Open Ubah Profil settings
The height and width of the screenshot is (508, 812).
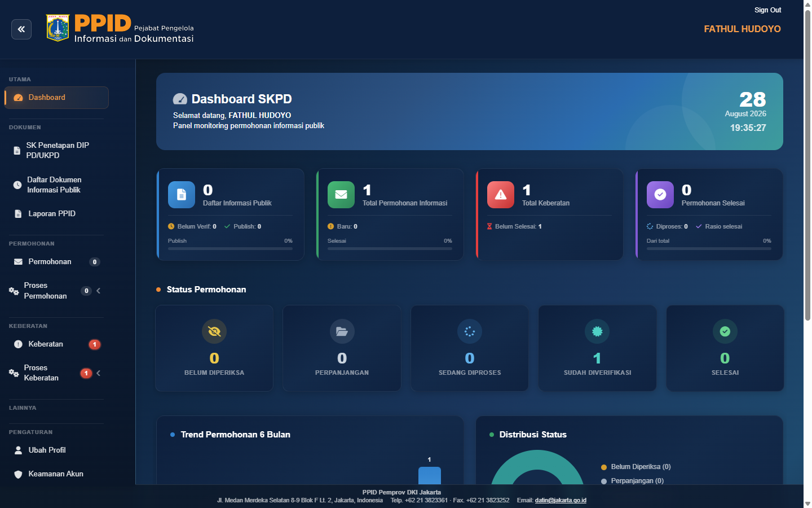(56, 450)
